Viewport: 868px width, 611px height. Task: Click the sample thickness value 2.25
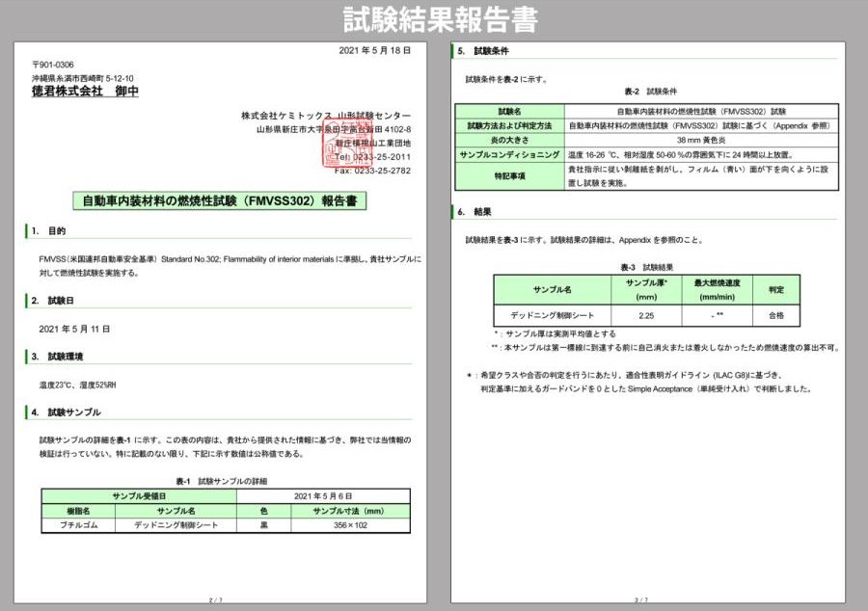pos(645,315)
